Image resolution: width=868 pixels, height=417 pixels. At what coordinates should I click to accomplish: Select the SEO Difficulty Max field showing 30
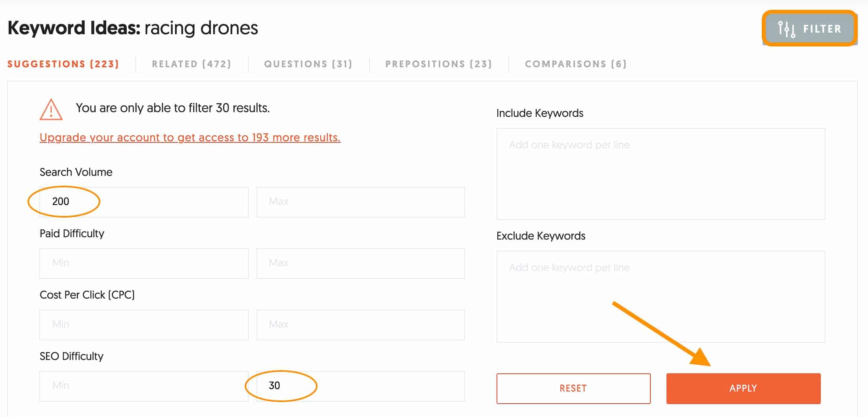360,386
